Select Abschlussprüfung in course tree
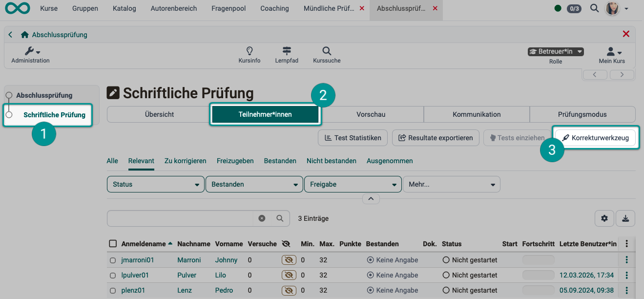 44,95
